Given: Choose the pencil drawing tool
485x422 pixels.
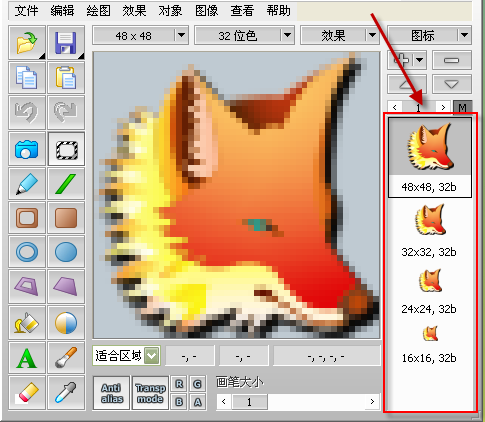Looking at the screenshot, I should [27, 184].
